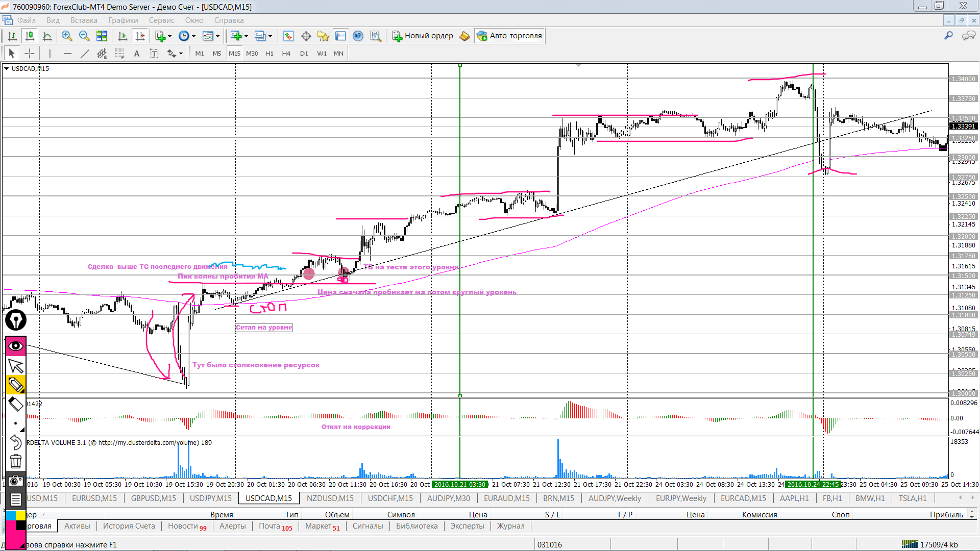Open periods clock dropdown arrow
This screenshot has width=980, height=551.
point(193,36)
